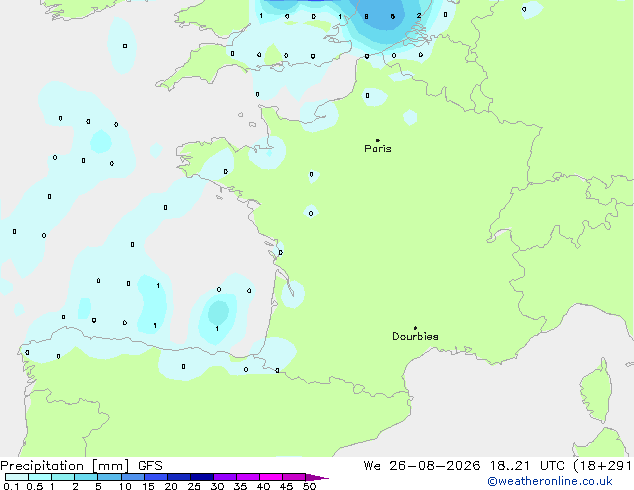The image size is (634, 490).
Task: Pick the 25 to 30 mm legend swatch
Action: [x=201, y=477]
